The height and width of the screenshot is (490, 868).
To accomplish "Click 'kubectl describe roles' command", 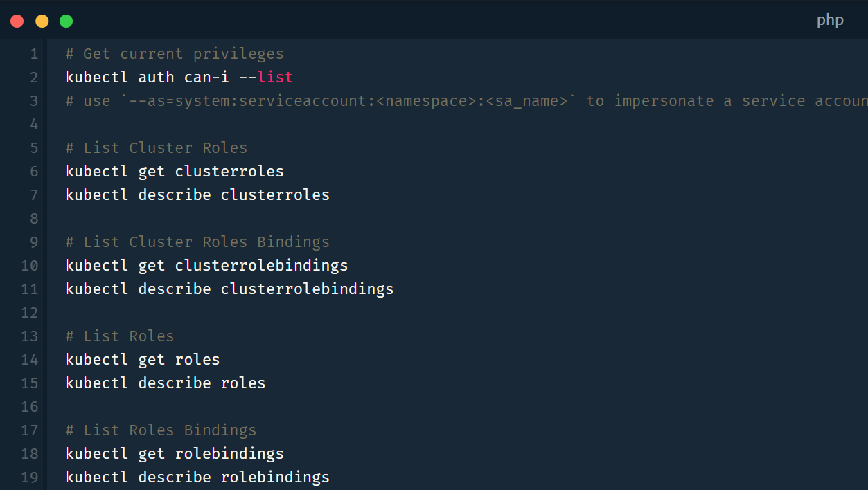I will click(x=166, y=383).
